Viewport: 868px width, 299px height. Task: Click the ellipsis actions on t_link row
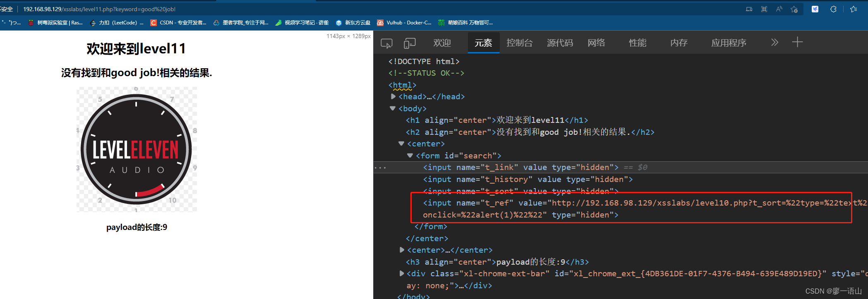point(380,167)
